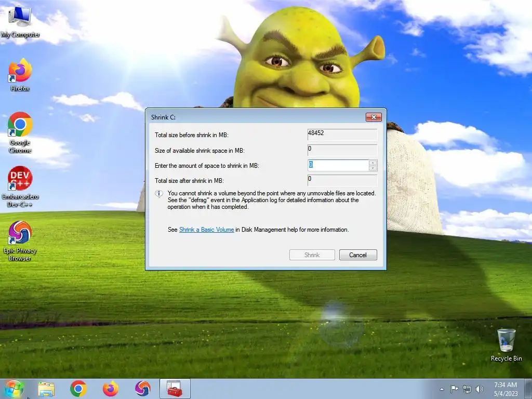The width and height of the screenshot is (532, 399).
Task: Click the label 'Total size after shrink in MB:'
Action: tap(189, 181)
